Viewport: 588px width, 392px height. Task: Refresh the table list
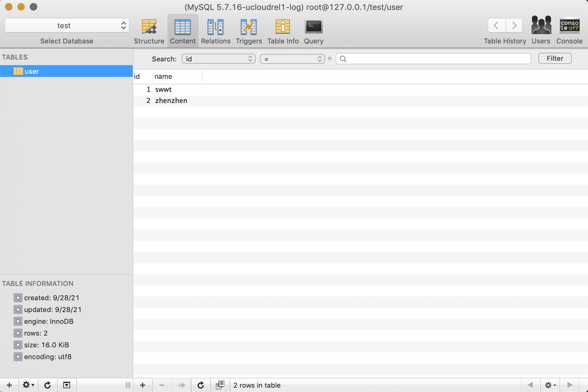(x=47, y=385)
